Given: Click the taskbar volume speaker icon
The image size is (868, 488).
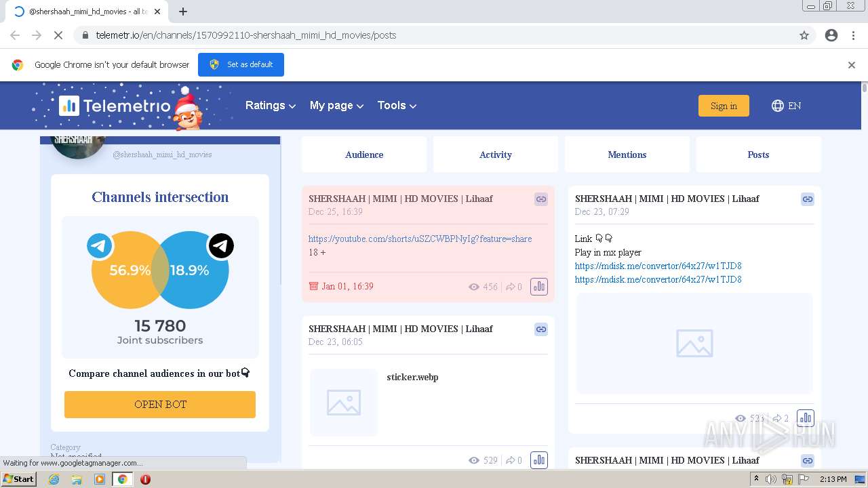Looking at the screenshot, I should [771, 479].
